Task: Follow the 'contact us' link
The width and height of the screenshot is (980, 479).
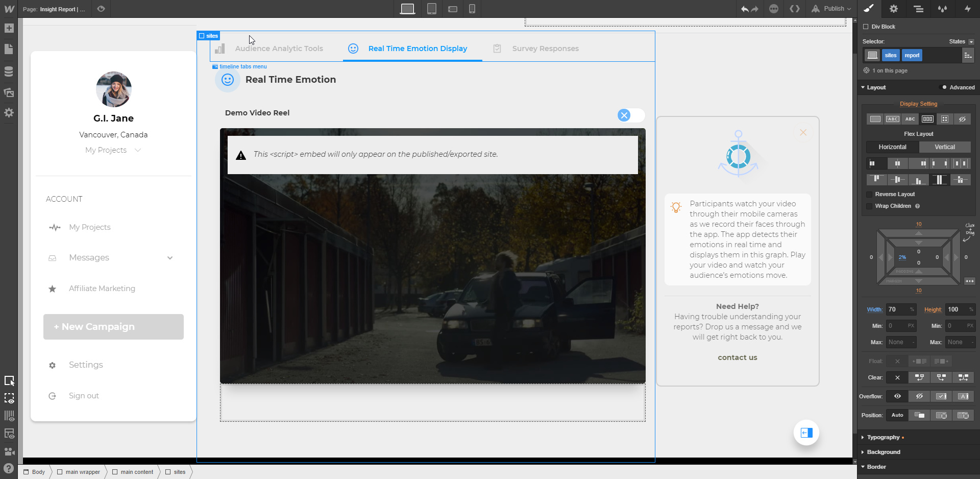Action: tap(738, 357)
